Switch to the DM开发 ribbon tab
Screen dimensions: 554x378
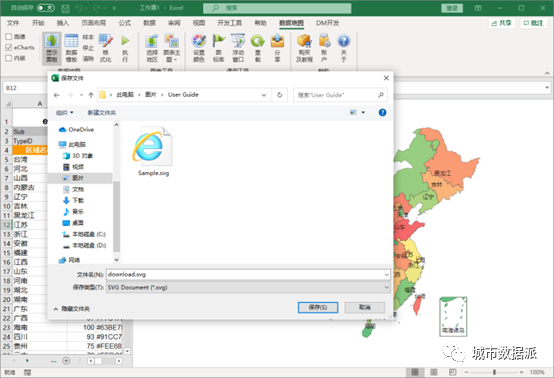(328, 23)
